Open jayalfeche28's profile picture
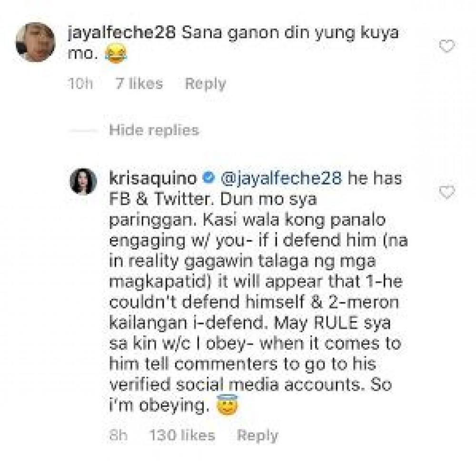Screen dimensions: 476x461 (x=36, y=42)
